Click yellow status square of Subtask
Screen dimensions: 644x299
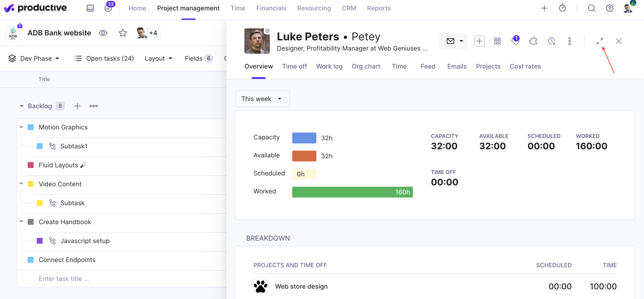click(39, 203)
